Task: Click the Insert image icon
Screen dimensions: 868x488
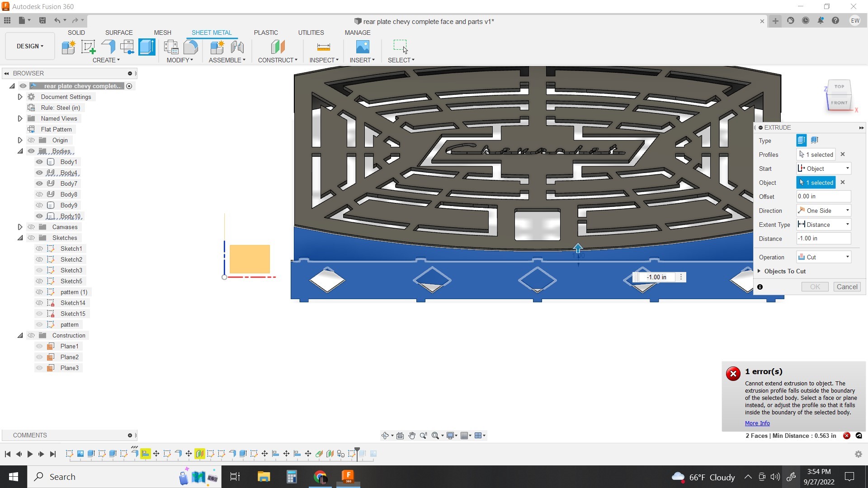Action: (x=363, y=47)
